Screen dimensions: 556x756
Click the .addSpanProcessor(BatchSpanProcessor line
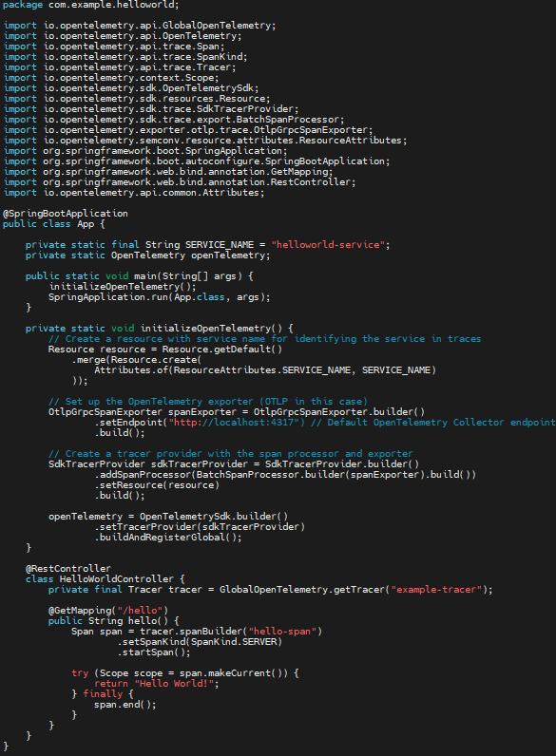[285, 475]
